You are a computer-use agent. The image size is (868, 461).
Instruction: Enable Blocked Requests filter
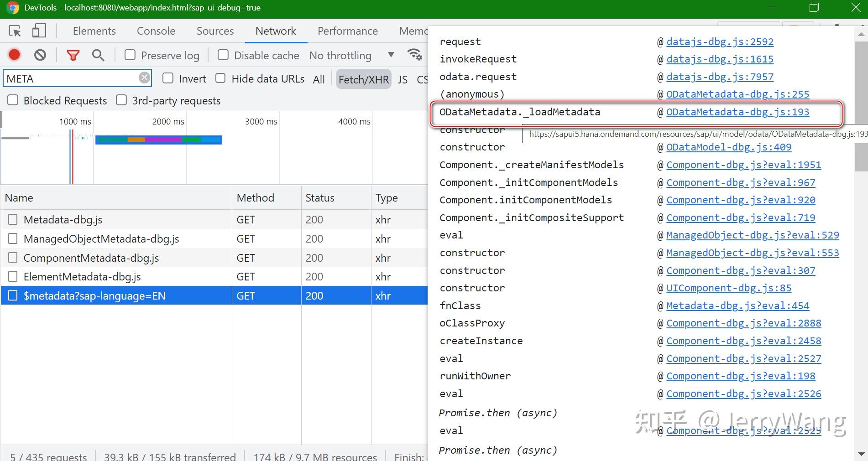(13, 100)
